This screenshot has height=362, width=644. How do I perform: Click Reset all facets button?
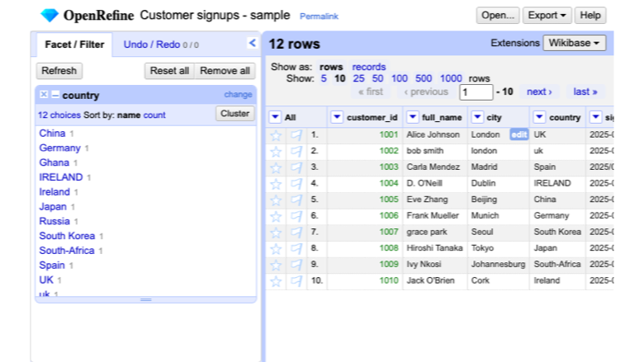169,71
